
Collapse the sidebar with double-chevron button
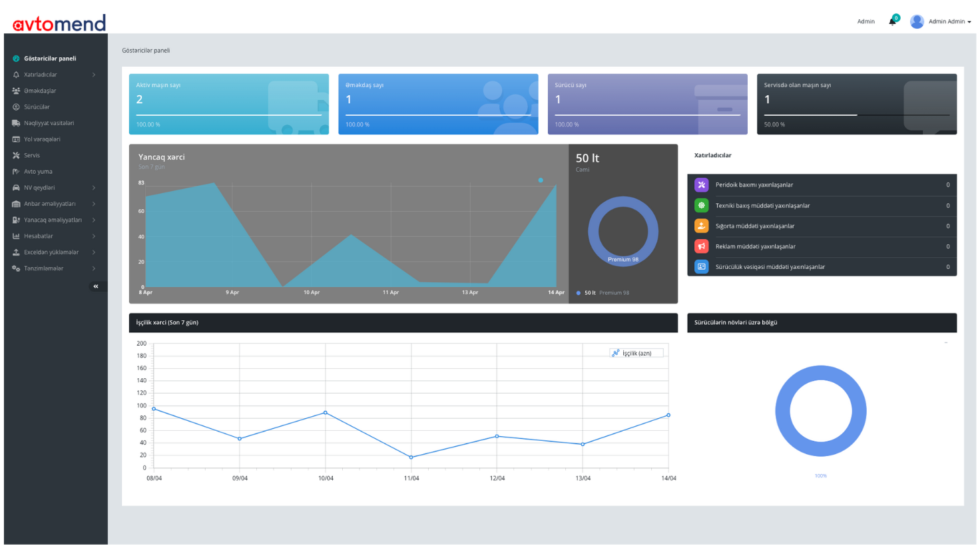pyautogui.click(x=96, y=286)
